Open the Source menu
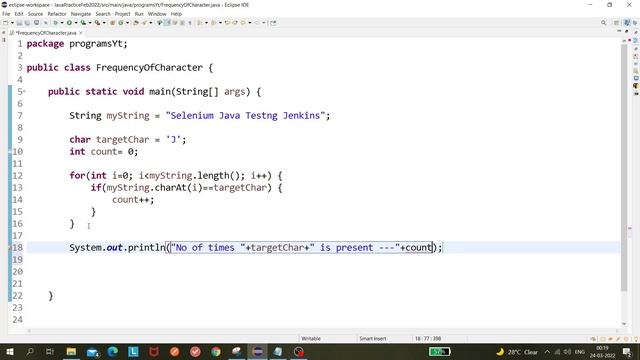640x360 pixels. 35,14
